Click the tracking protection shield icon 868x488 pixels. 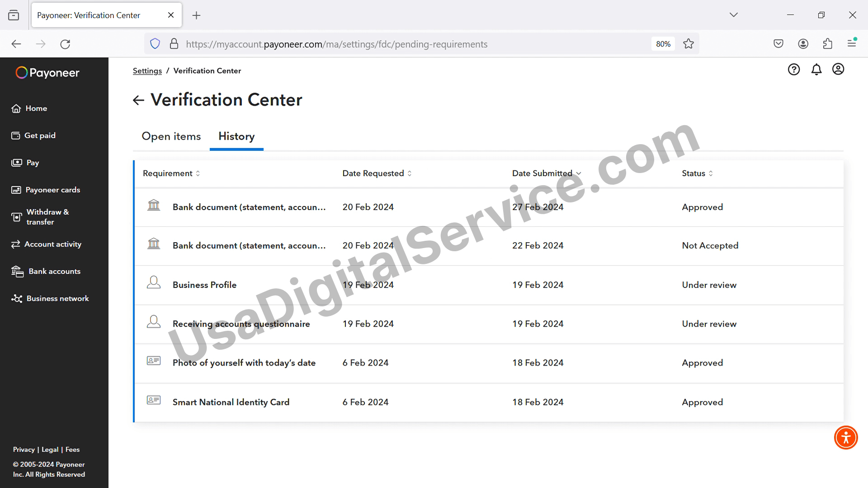tap(155, 44)
